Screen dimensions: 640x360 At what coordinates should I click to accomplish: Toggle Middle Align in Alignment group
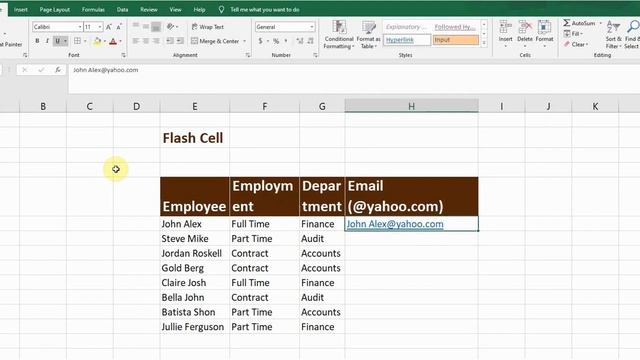146,27
